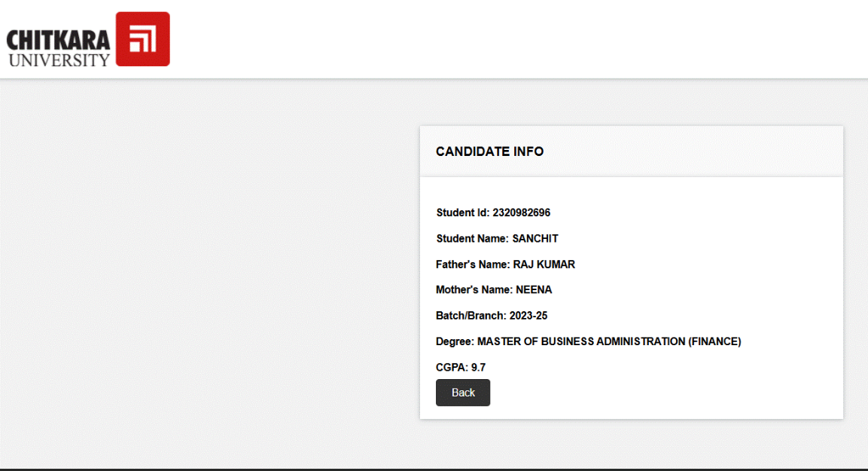Screen dimensions: 868x471
Task: Click the mother's name NEENA
Action: click(534, 290)
